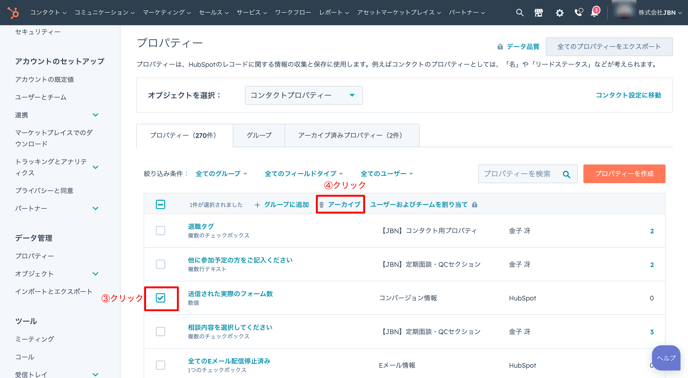This screenshot has height=378, width=688.
Task: Open the 全てのEメール配信停止済み property
Action: click(x=229, y=361)
